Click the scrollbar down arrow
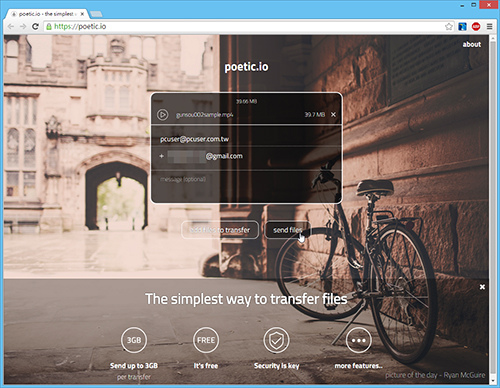 pyautogui.click(x=493, y=380)
